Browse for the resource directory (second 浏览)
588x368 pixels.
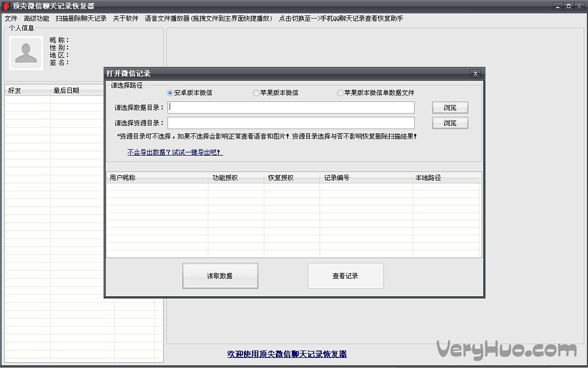click(x=450, y=123)
